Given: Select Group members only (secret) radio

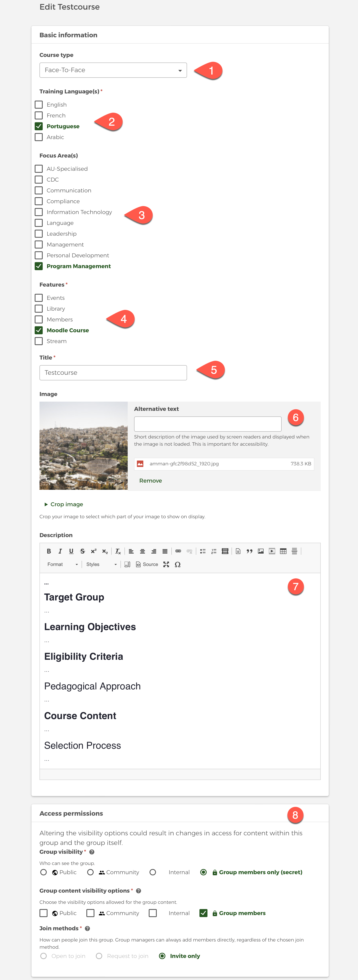Looking at the screenshot, I should coord(203,872).
